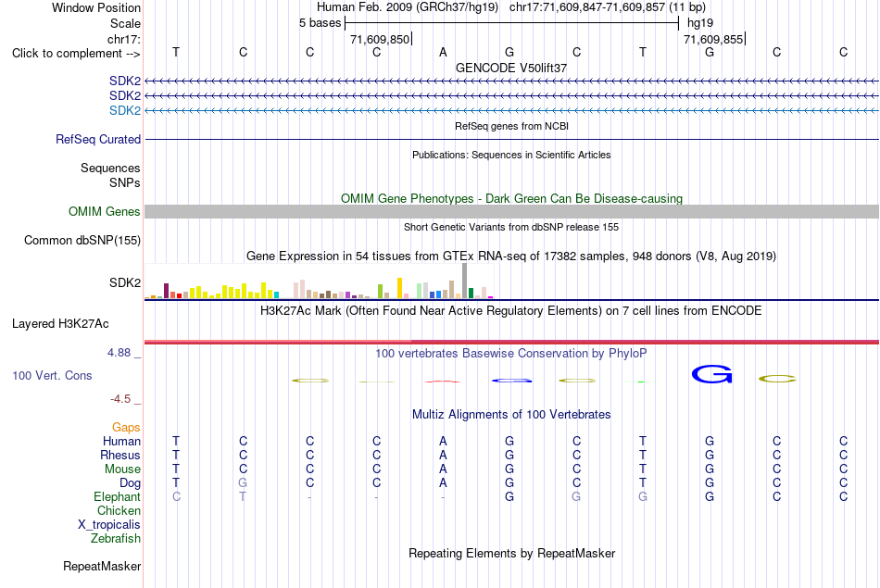Image resolution: width=880 pixels, height=588 pixels.
Task: Click the 'RefSeq genes from NCBI' title
Action: (511, 126)
